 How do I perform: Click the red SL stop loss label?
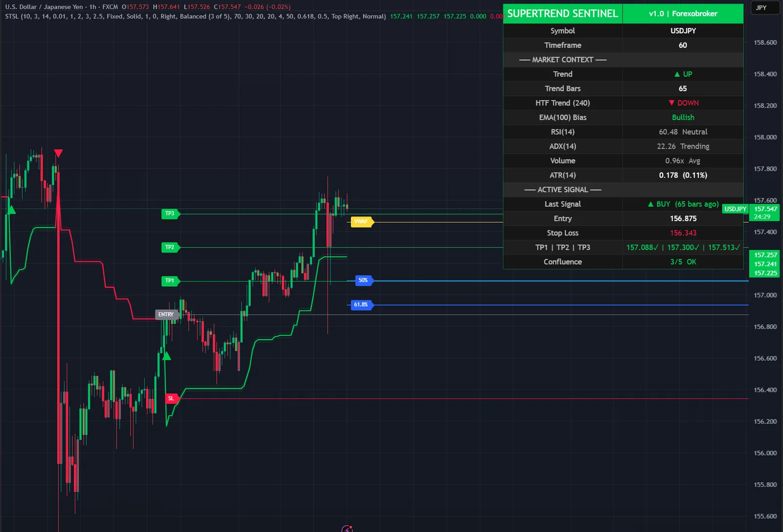172,398
